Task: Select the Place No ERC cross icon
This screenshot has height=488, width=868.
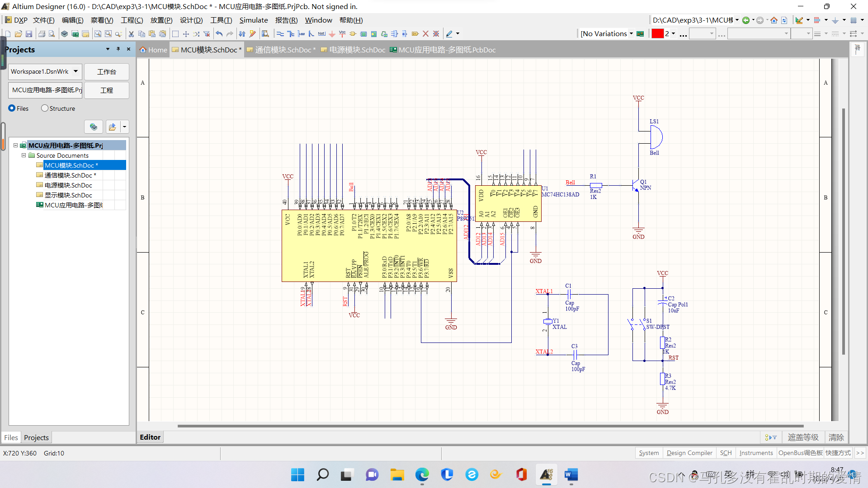Action: pyautogui.click(x=425, y=34)
